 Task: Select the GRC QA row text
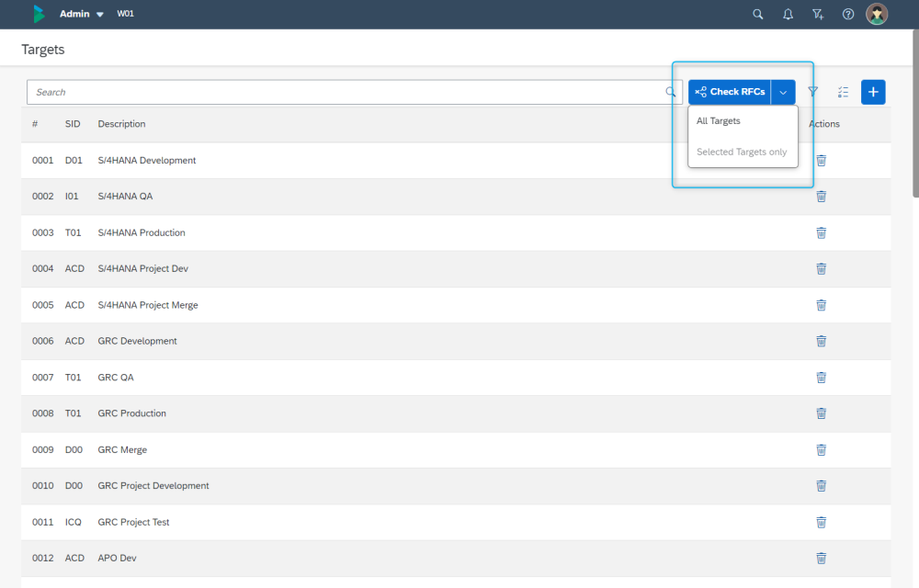[116, 378]
